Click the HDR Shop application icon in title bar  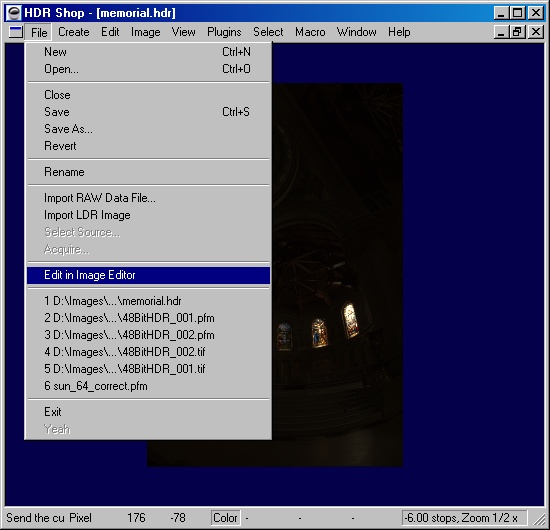pos(14,13)
